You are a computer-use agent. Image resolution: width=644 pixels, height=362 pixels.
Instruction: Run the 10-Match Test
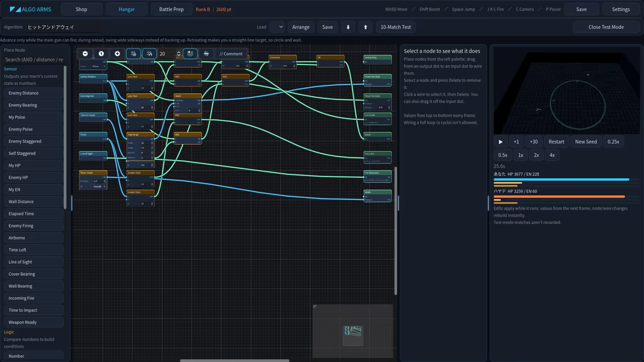click(x=396, y=27)
